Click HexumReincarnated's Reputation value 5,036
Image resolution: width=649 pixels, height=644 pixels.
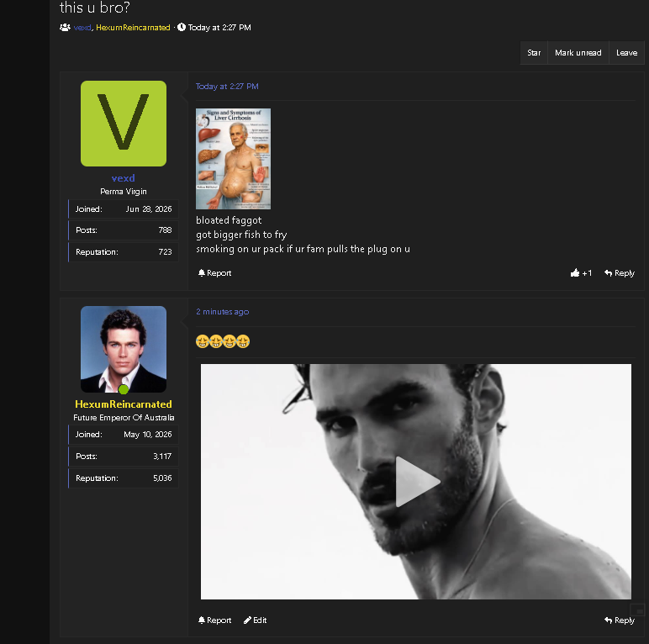click(162, 478)
